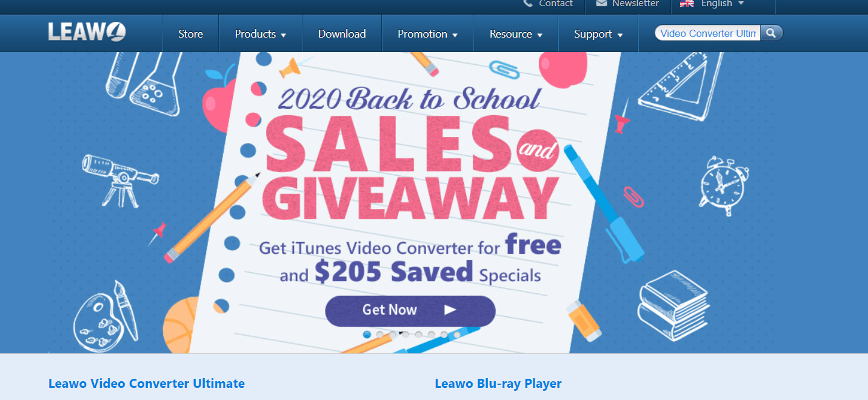868x400 pixels.
Task: Click the search input field
Action: pyautogui.click(x=708, y=33)
